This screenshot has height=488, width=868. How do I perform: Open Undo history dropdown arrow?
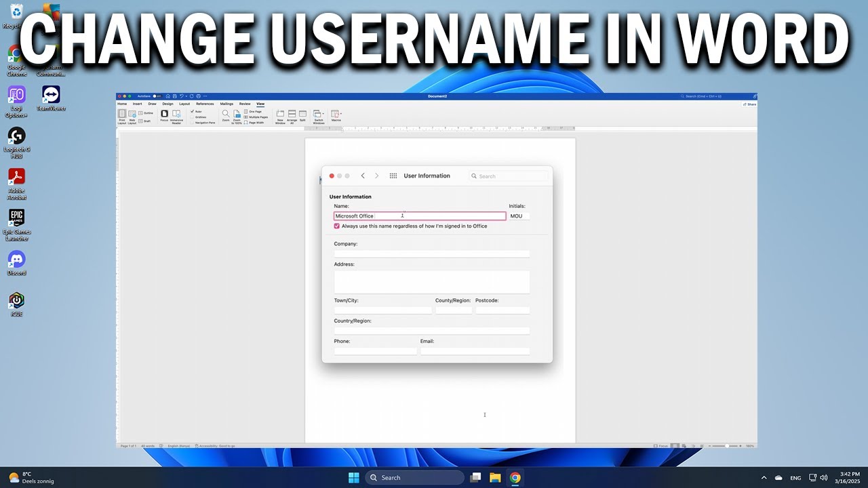(186, 96)
